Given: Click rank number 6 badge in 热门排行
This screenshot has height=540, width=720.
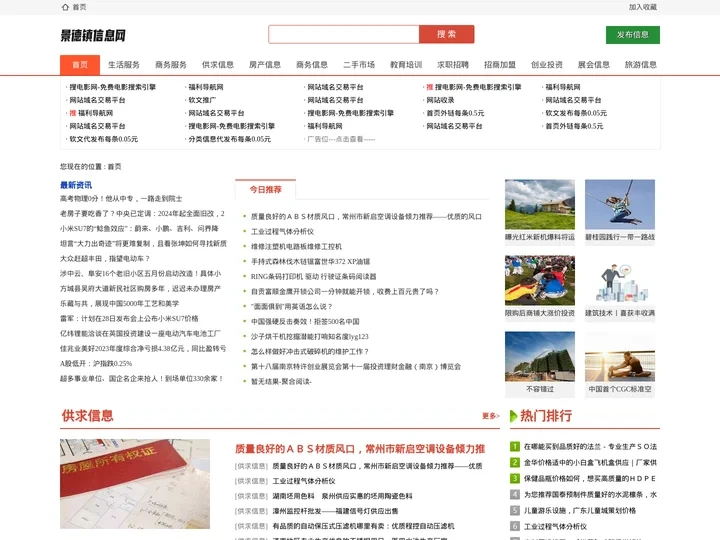Looking at the screenshot, I should click(515, 526).
